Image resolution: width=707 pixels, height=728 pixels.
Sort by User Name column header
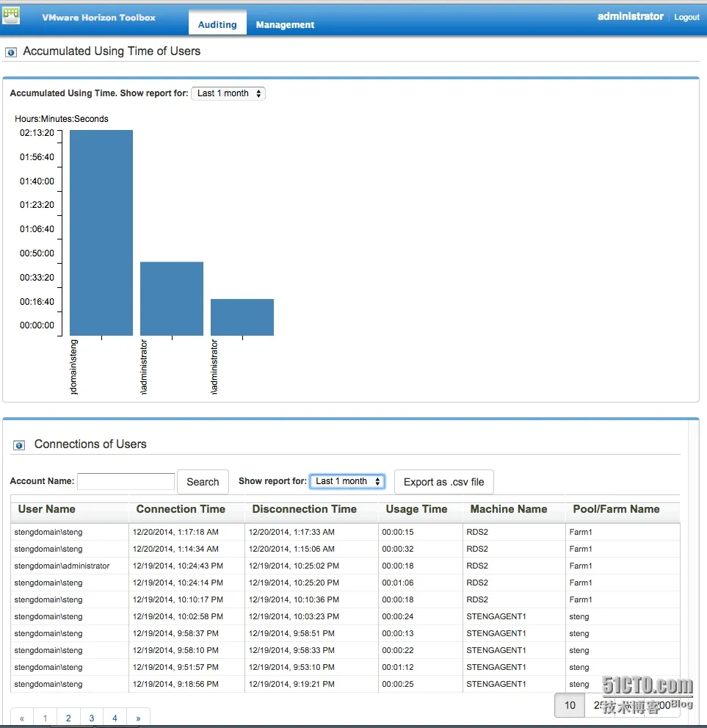pyautogui.click(x=46, y=509)
